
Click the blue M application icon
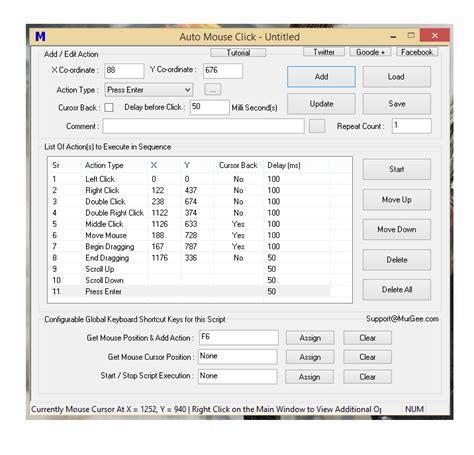(40, 36)
